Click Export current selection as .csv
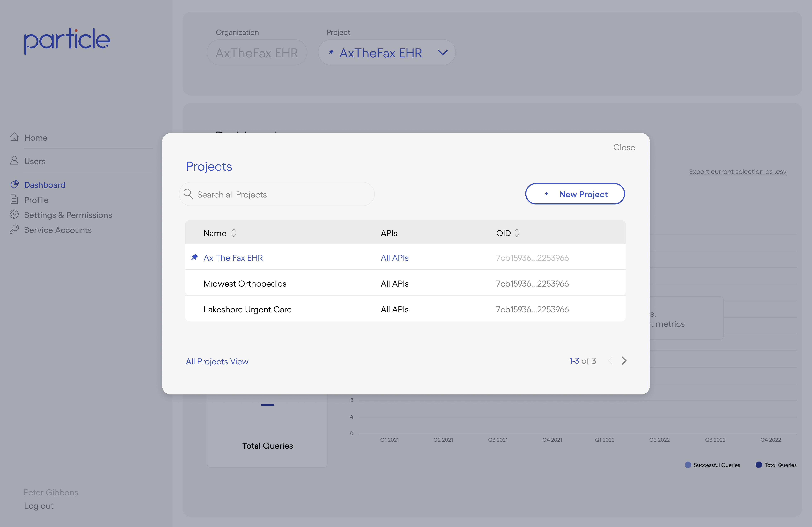The height and width of the screenshot is (527, 812). 737,171
